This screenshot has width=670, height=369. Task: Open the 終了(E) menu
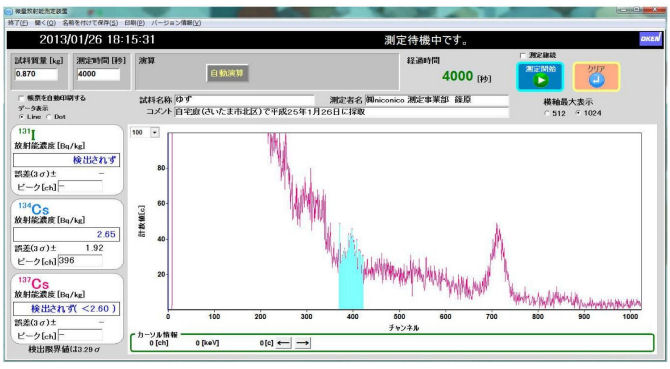18,23
